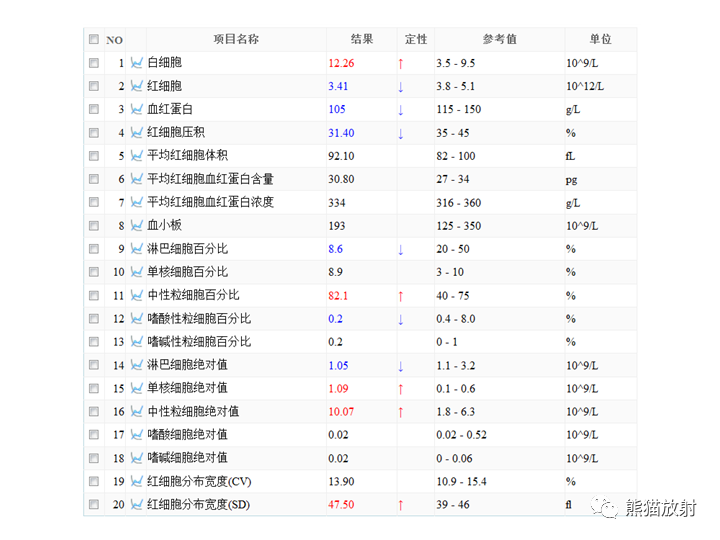Open the trend chart icon for 血红蛋白
The image size is (720, 540).
[x=136, y=109]
